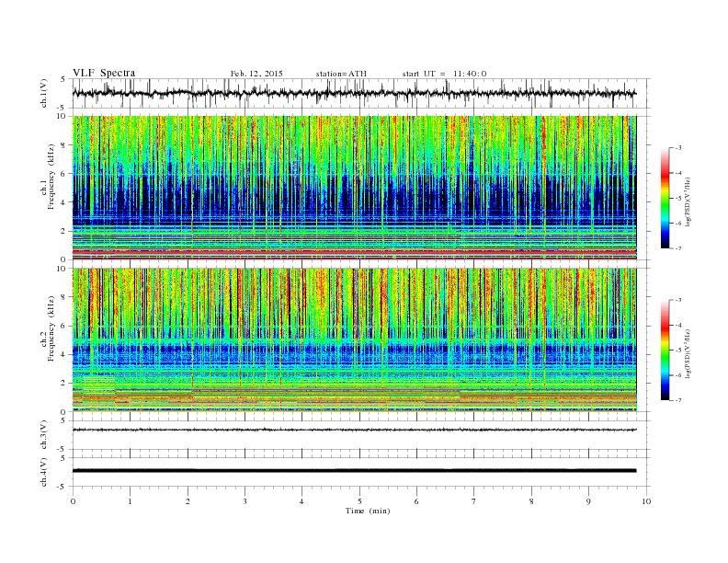Click the ch.1 voltage waveform trace
728x563 pixels.
pyautogui.click(x=354, y=93)
